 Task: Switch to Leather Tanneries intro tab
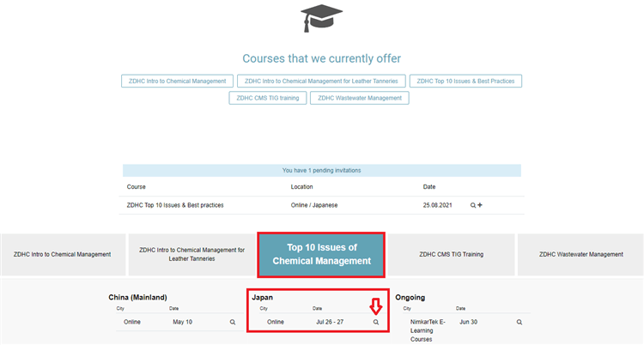tap(191, 255)
